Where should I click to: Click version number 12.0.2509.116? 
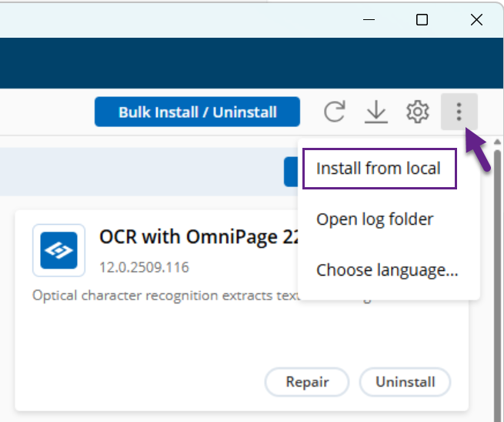(144, 268)
